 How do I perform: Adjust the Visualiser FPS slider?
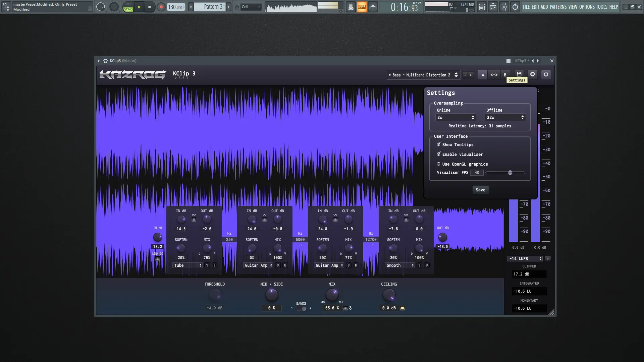coord(510,173)
